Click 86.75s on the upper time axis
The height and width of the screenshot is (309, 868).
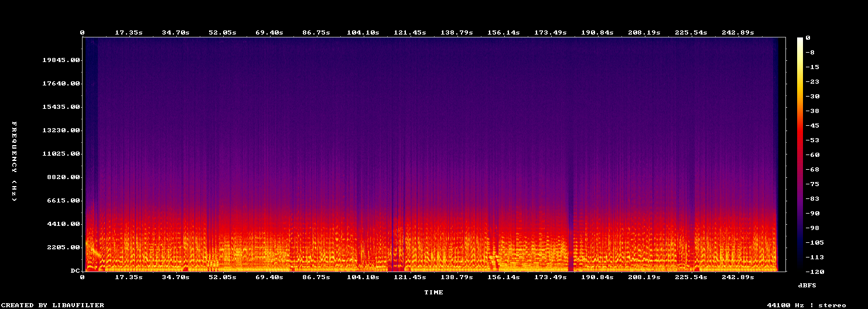coord(316,32)
